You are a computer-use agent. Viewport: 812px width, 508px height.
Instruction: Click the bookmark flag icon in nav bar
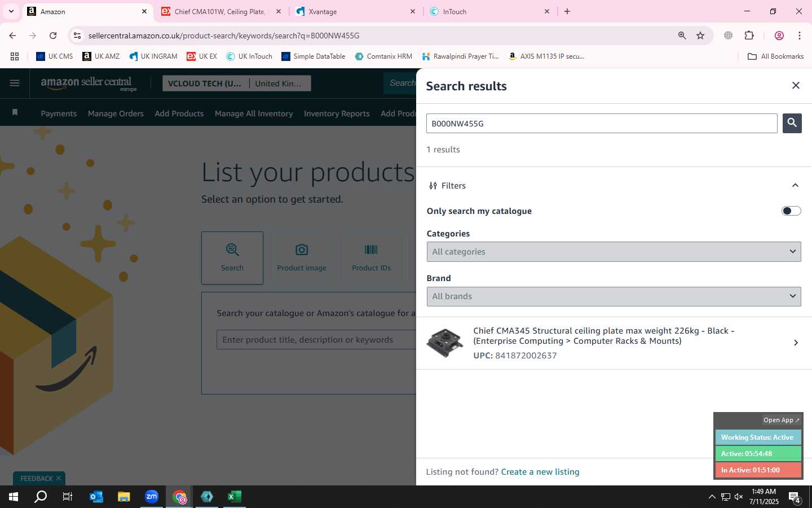click(15, 112)
